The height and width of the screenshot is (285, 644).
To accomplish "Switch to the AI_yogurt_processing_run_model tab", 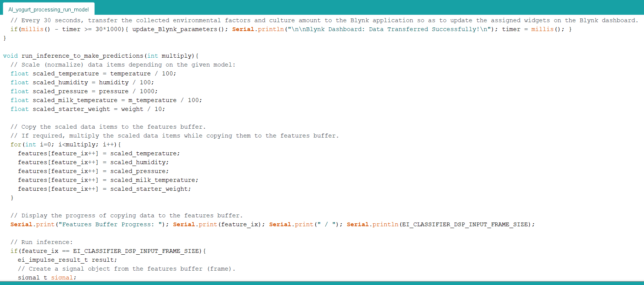I will pos(48,10).
